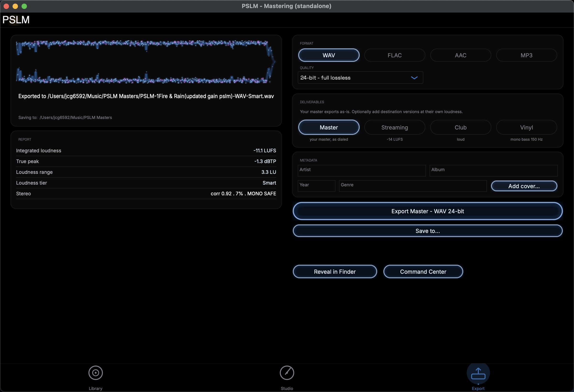Click the PSLM logo

click(16, 20)
